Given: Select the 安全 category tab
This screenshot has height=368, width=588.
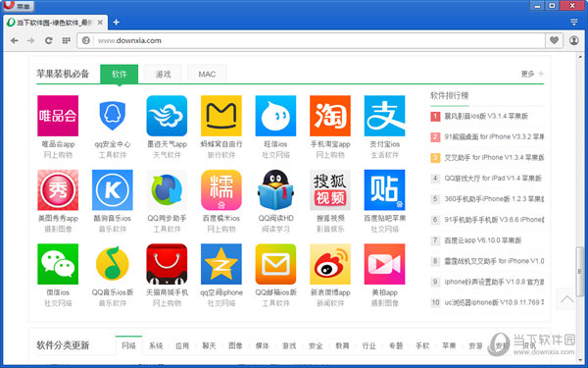Looking at the screenshot, I should click(x=316, y=345).
